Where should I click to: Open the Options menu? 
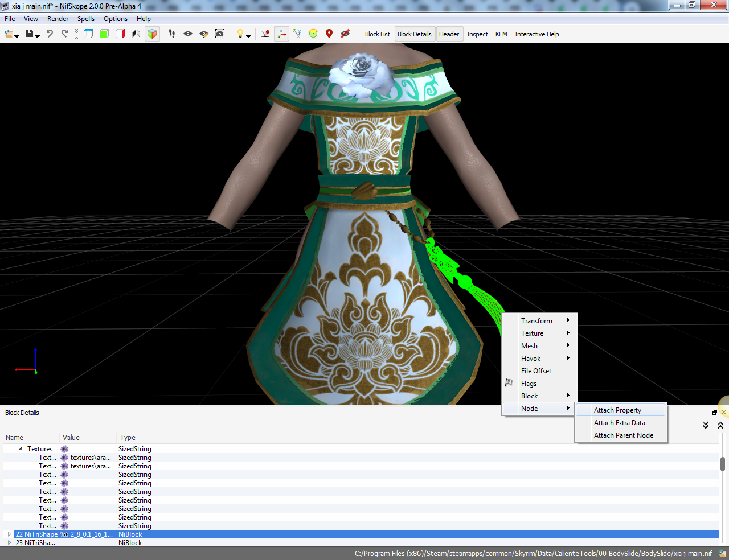point(116,19)
